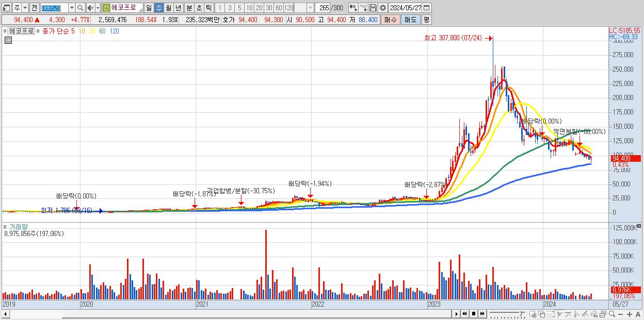
Task: Click the speaker sound icon
Action: pyautogui.click(x=90, y=8)
